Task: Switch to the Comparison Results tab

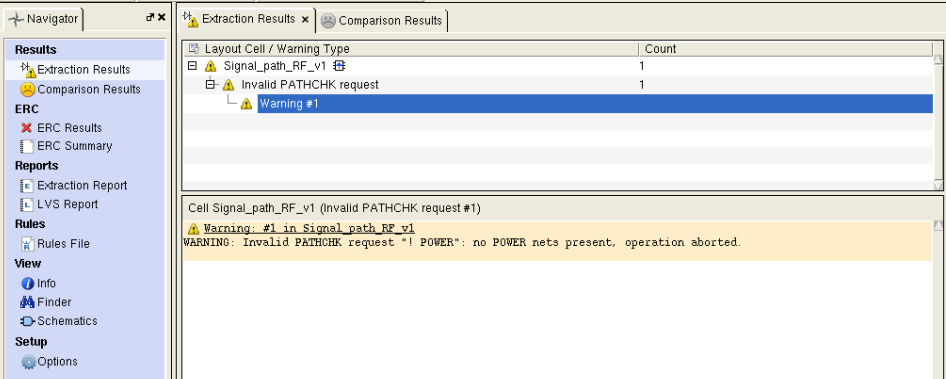Action: [x=383, y=21]
